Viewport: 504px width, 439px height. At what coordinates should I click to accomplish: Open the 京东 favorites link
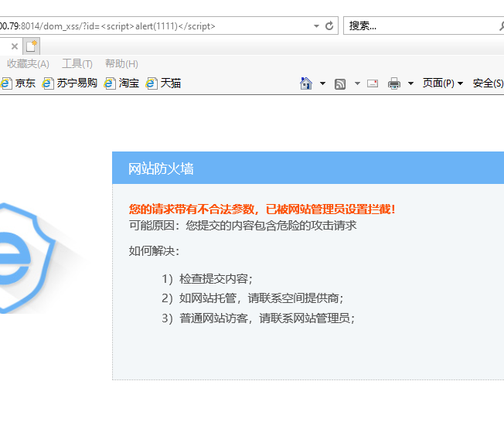26,83
